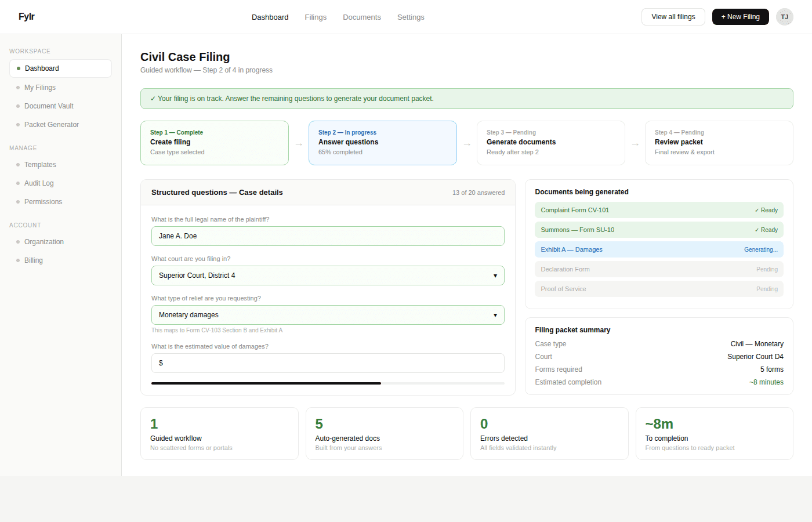
Task: Open Exhibit A — Damages generating row
Action: pyautogui.click(x=659, y=249)
